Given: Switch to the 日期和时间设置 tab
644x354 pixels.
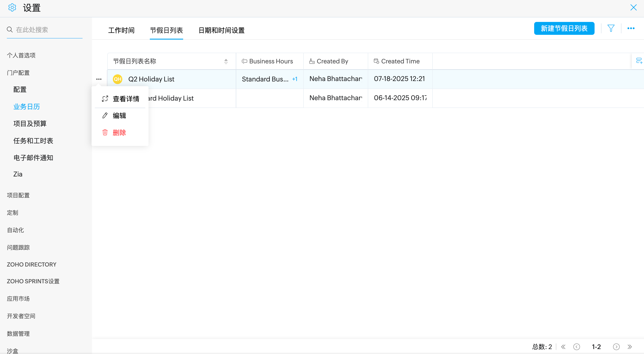Looking at the screenshot, I should pos(221,30).
